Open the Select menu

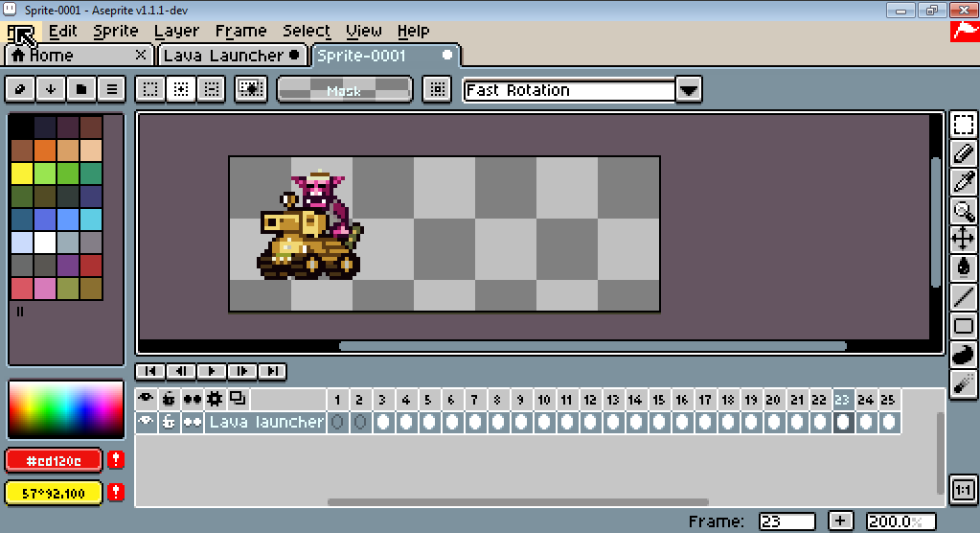tap(307, 32)
